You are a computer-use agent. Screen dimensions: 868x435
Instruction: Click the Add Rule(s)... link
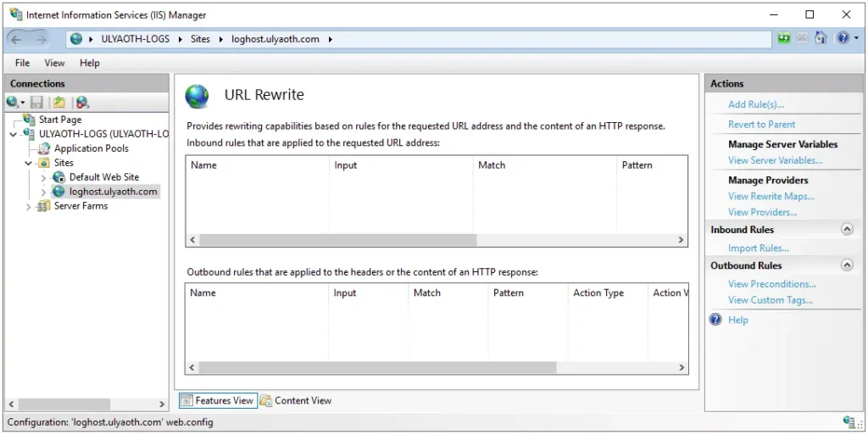pyautogui.click(x=755, y=104)
